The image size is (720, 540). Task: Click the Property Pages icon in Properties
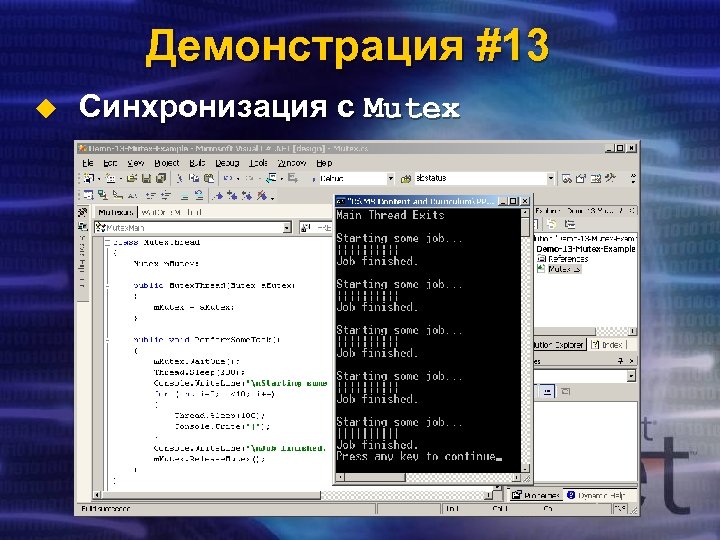pyautogui.click(x=565, y=391)
